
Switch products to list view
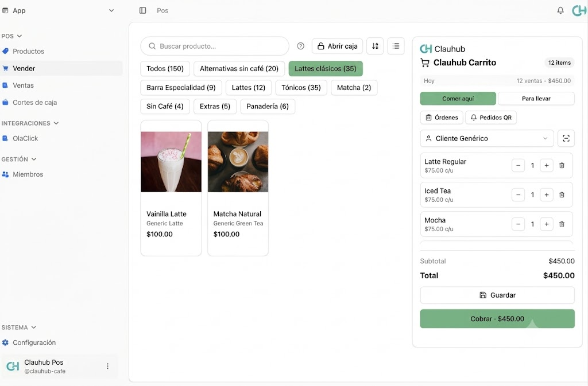click(396, 46)
